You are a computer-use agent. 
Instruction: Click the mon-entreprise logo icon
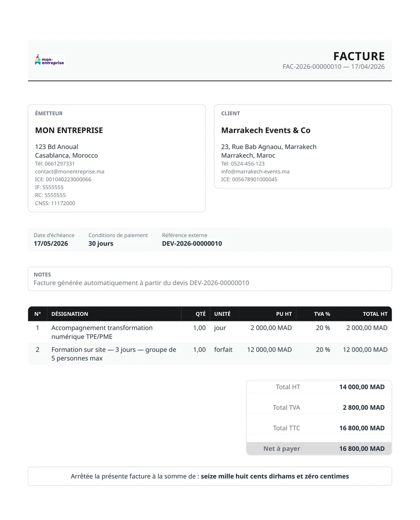49,59
